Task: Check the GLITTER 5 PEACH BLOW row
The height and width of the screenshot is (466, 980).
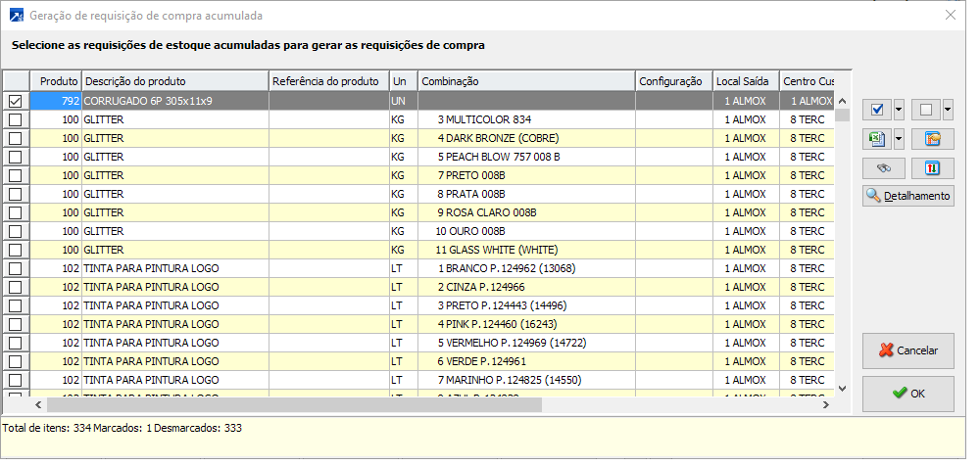Action: (x=16, y=157)
